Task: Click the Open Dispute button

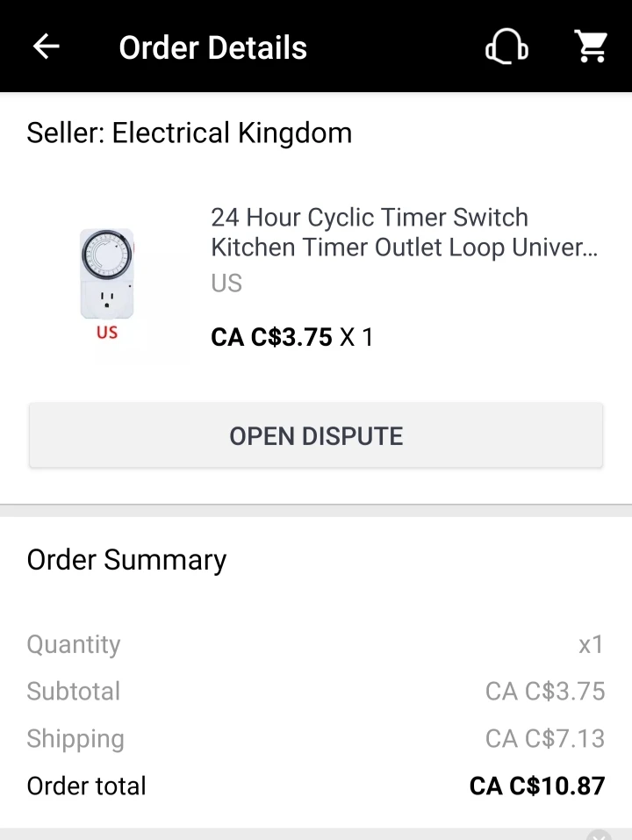Action: tap(316, 436)
